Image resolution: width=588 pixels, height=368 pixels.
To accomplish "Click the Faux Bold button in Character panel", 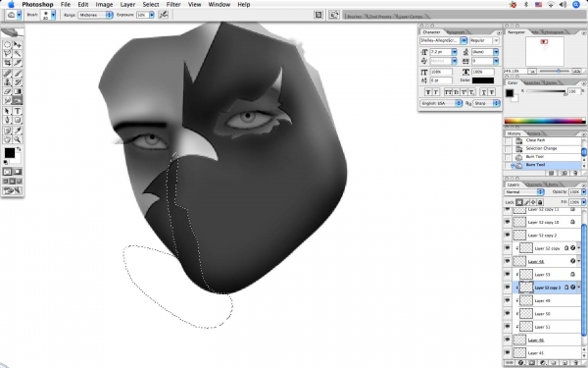I will (428, 92).
